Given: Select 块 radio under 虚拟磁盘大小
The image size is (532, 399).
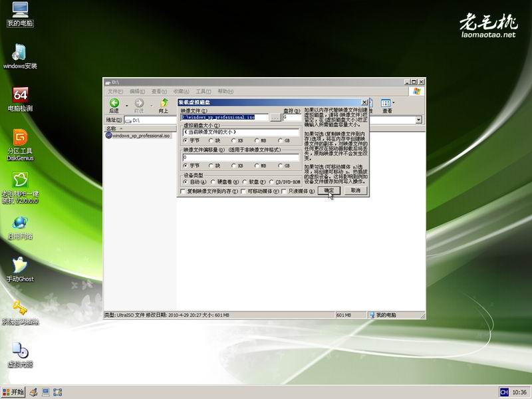Looking at the screenshot, I should (x=211, y=140).
